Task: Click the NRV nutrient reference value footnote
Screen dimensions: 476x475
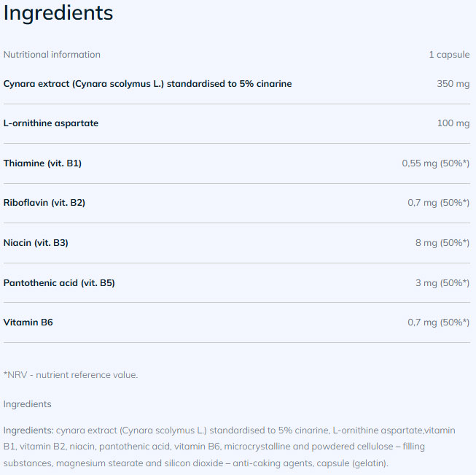Action: 71,375
